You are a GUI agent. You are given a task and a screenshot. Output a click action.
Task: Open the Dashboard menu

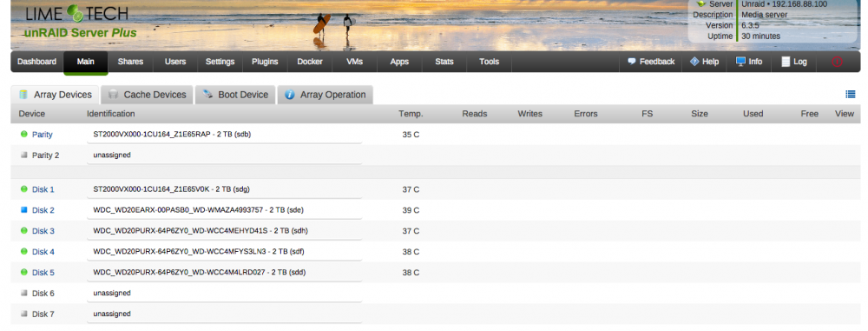click(36, 62)
